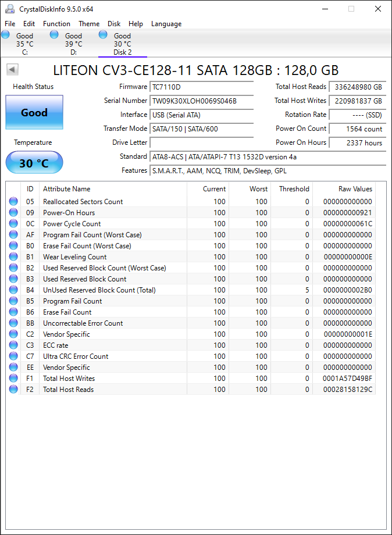Click the Good health status button
This screenshot has height=535, width=392.
(x=34, y=112)
